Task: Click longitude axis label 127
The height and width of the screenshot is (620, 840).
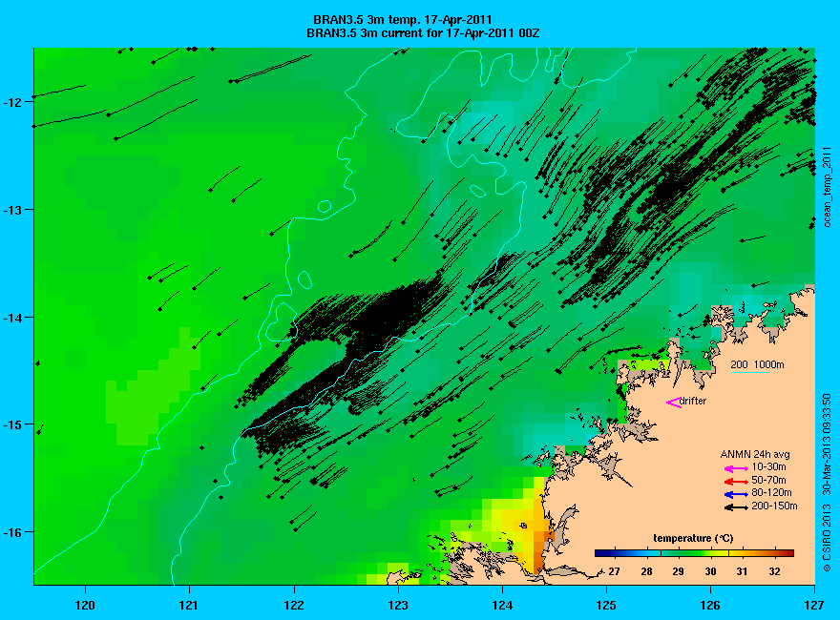Action: (x=814, y=606)
